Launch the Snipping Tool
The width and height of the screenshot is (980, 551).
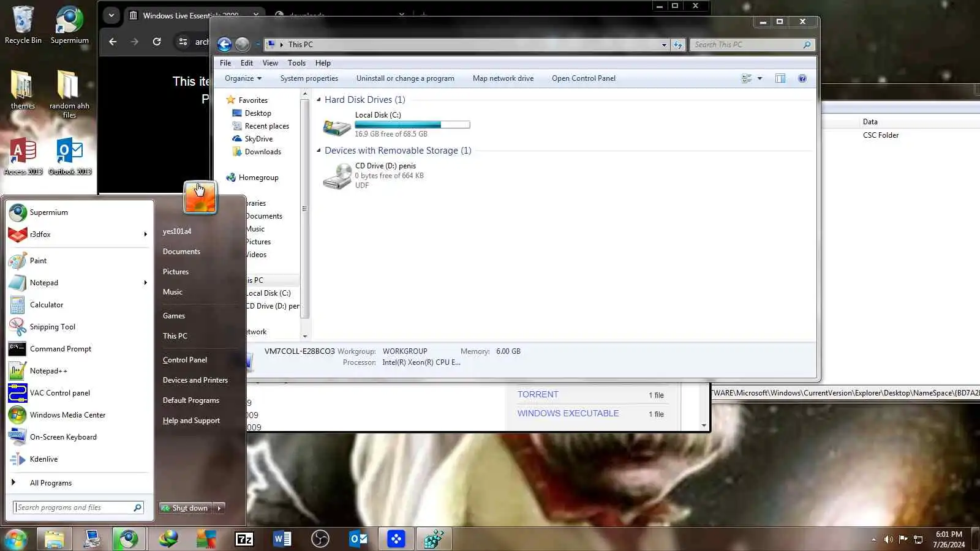(80, 327)
